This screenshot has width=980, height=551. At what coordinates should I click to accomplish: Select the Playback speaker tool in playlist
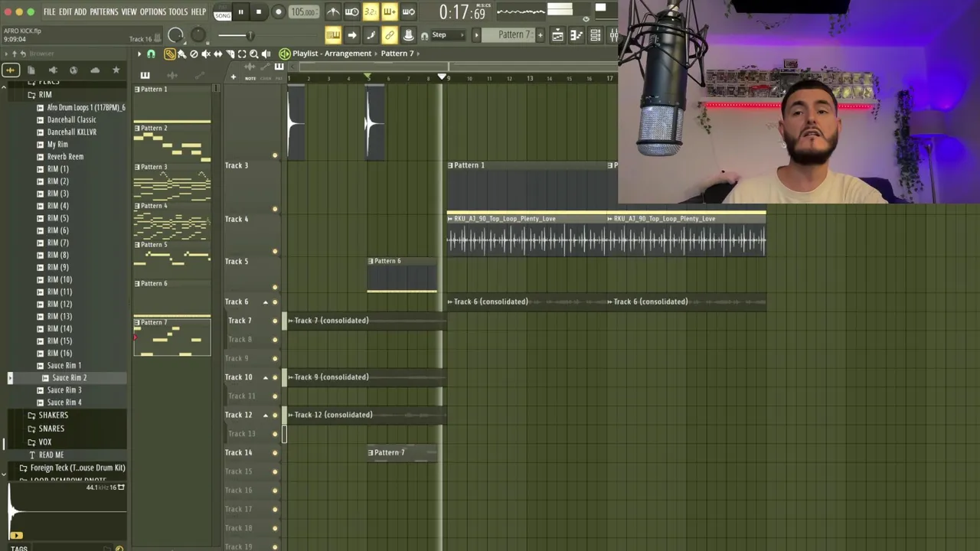coord(266,54)
